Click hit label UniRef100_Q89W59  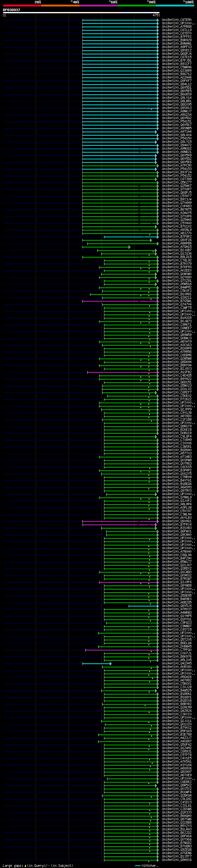176,335
